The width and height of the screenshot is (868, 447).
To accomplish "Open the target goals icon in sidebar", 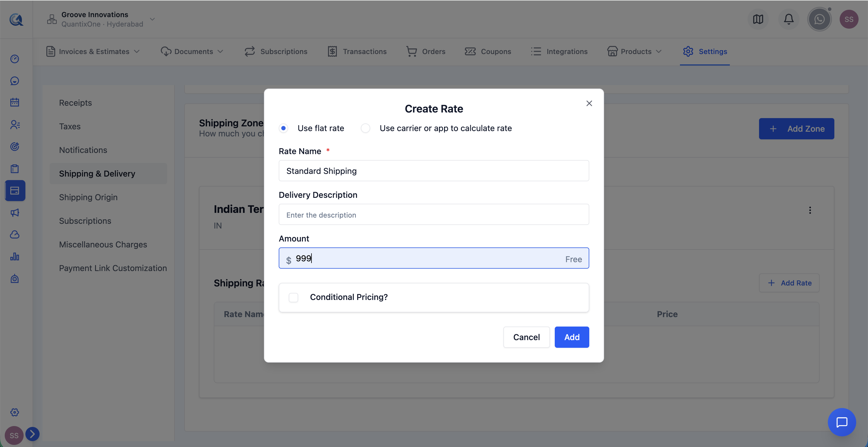I will pos(14,146).
